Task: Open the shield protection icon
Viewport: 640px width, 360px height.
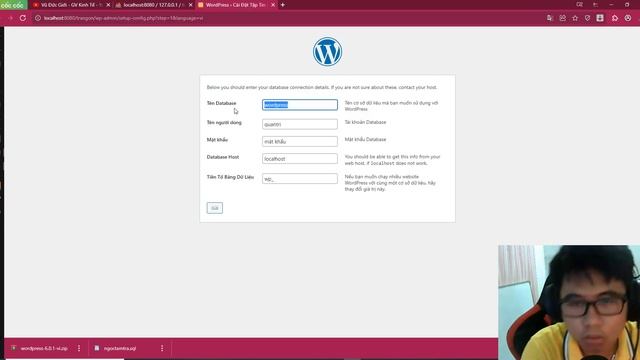Action: 587,18
